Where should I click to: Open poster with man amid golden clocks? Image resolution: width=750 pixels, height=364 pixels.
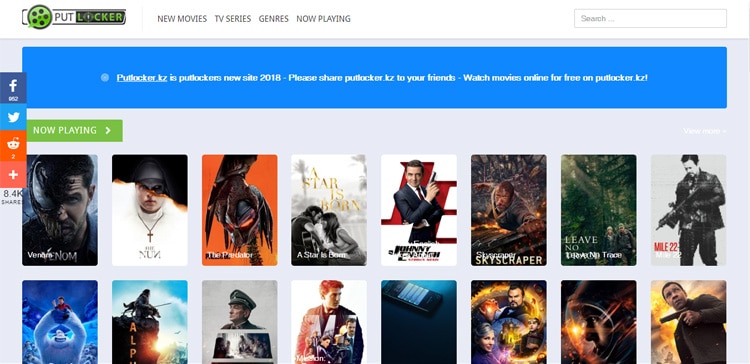tap(509, 322)
